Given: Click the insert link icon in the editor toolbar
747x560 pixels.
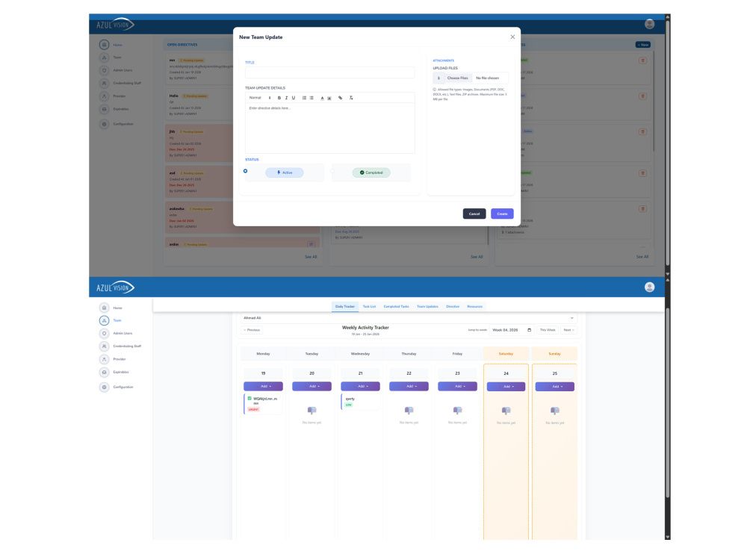Looking at the screenshot, I should [340, 98].
